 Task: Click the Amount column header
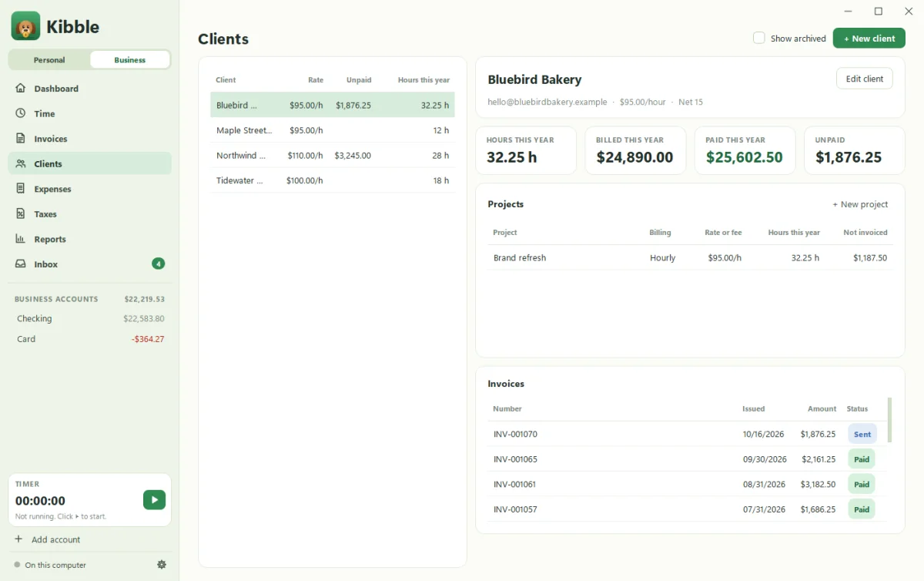tap(822, 408)
